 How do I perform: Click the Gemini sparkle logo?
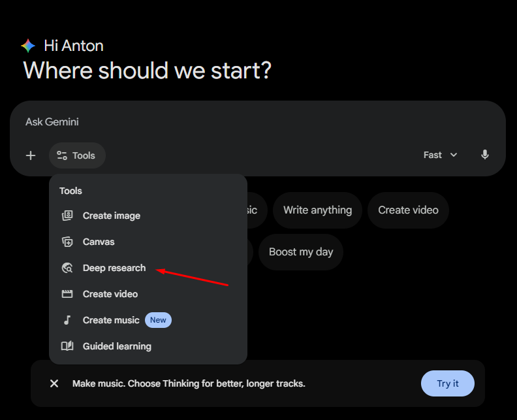click(28, 46)
